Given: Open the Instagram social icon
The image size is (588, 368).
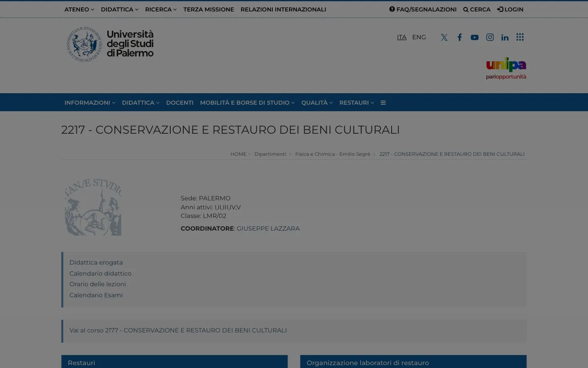Looking at the screenshot, I should (x=490, y=37).
